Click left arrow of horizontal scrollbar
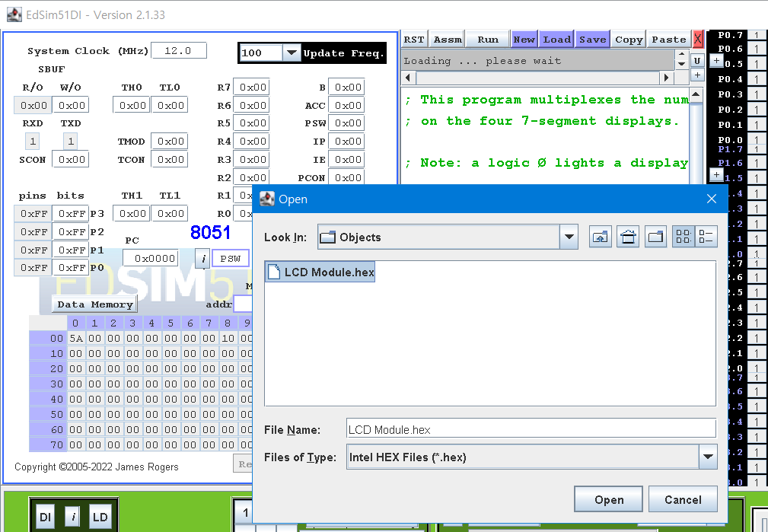The height and width of the screenshot is (532, 768). [409, 78]
